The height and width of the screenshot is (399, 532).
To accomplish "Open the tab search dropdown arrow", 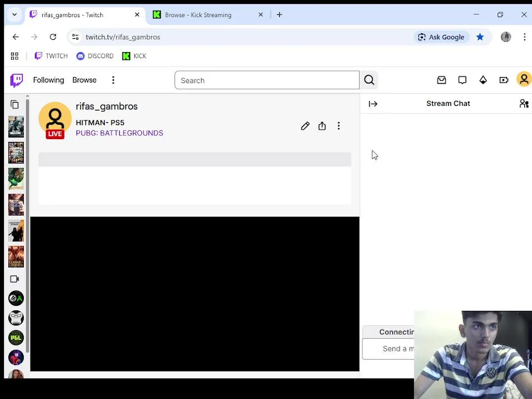I will (14, 14).
